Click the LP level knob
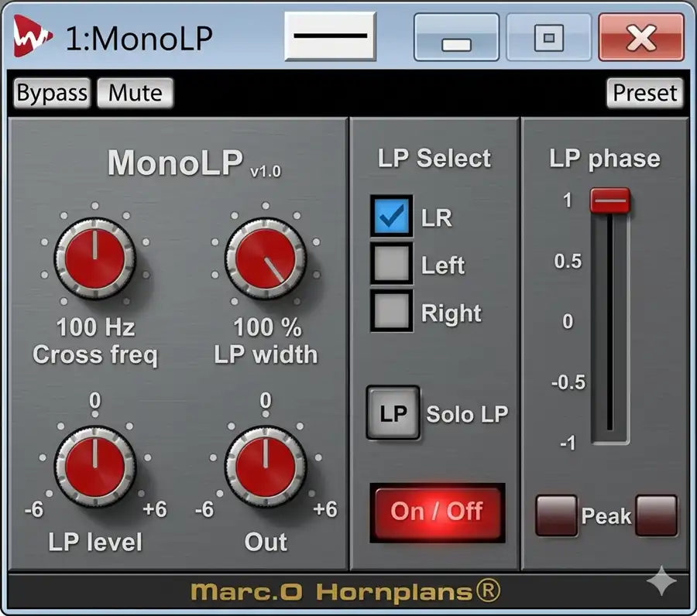This screenshot has height=616, width=697. tap(95, 467)
